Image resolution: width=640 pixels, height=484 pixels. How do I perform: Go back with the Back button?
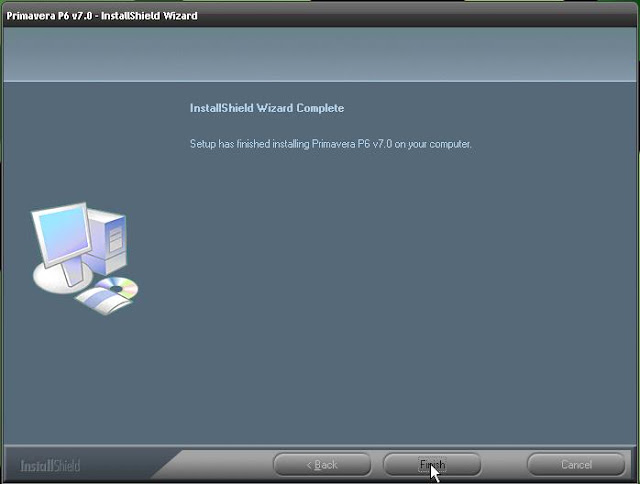(x=322, y=464)
